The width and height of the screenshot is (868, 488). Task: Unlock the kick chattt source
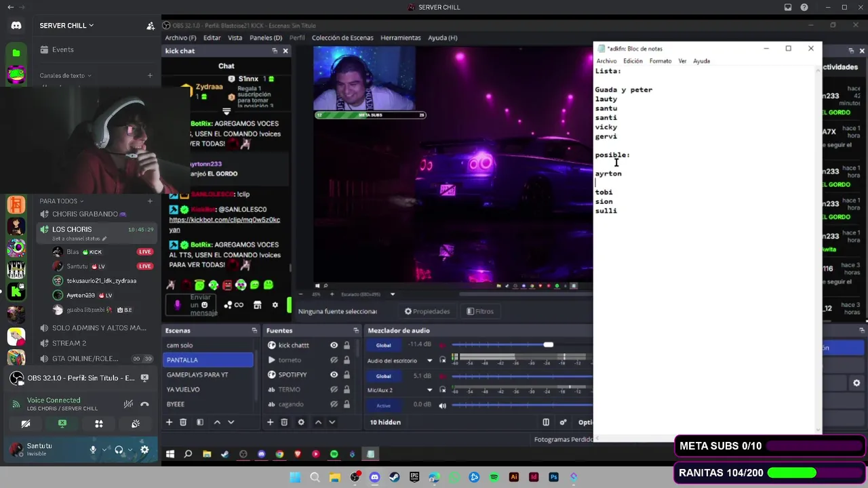(347, 345)
